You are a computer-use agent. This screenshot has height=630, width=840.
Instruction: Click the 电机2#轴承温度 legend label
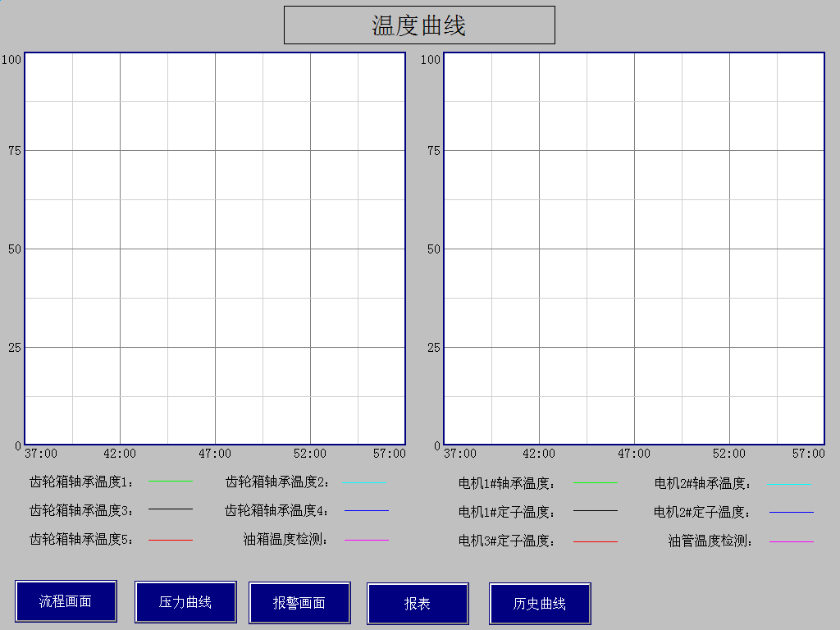point(702,484)
